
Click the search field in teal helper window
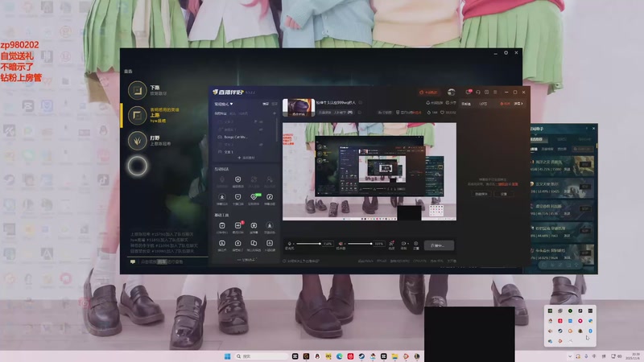tap(582, 149)
